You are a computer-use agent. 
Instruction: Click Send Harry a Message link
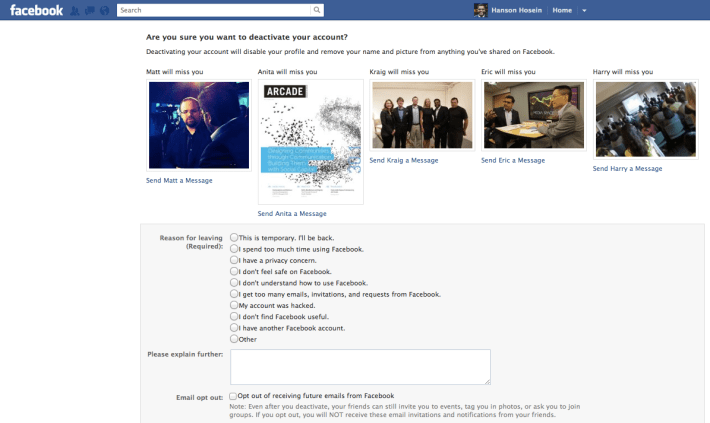(x=627, y=168)
